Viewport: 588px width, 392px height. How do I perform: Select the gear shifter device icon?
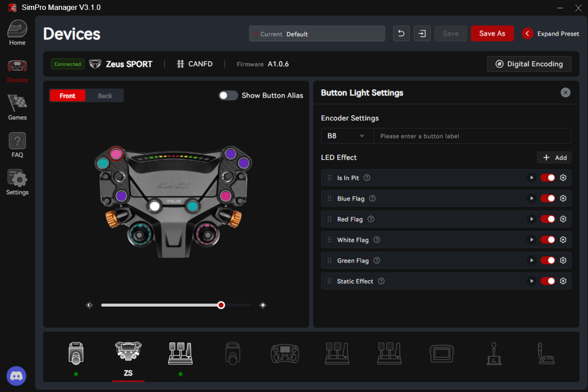[494, 353]
